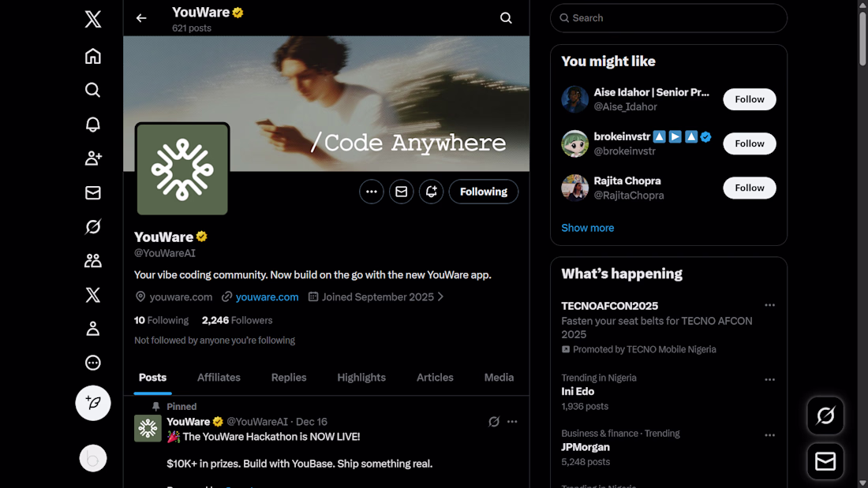Viewport: 868px width, 488px height.
Task: Open more options for pinned post
Action: 512,422
